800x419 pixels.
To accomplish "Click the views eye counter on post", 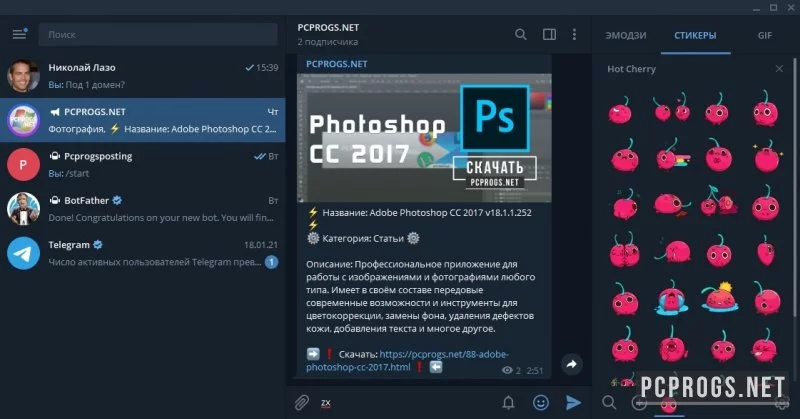I will pyautogui.click(x=511, y=370).
